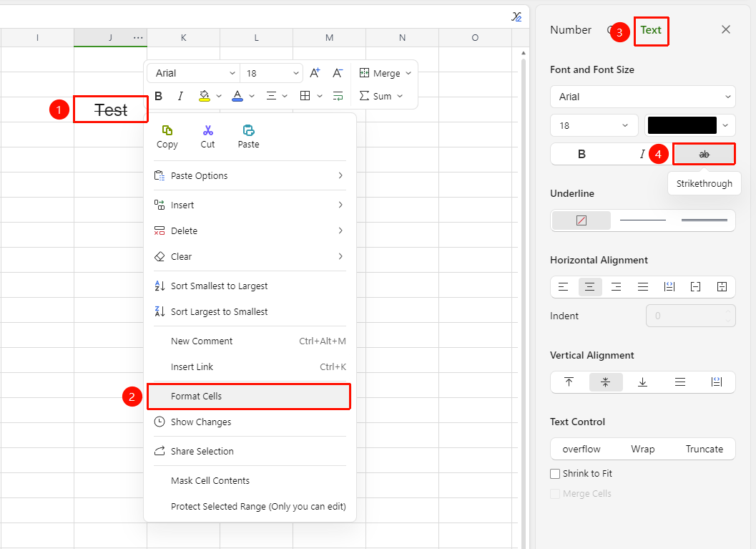
Task: Click Share Selection in context menu
Action: coord(250,452)
